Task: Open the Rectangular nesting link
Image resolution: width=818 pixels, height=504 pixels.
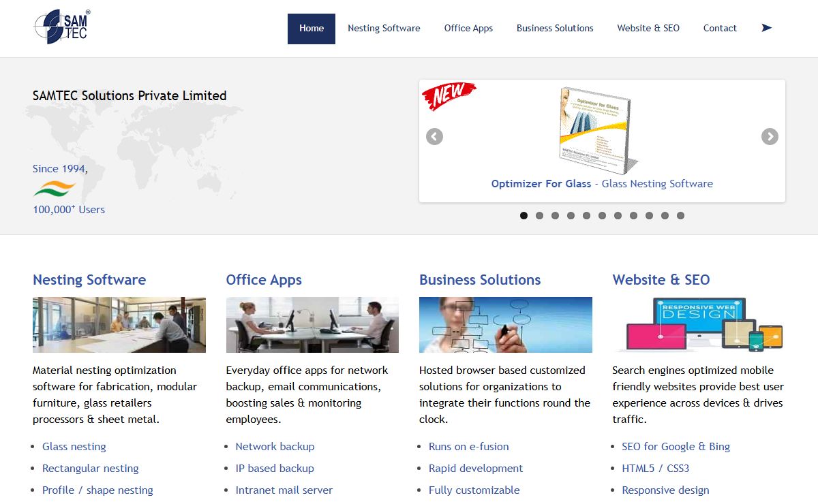Action: tap(91, 469)
